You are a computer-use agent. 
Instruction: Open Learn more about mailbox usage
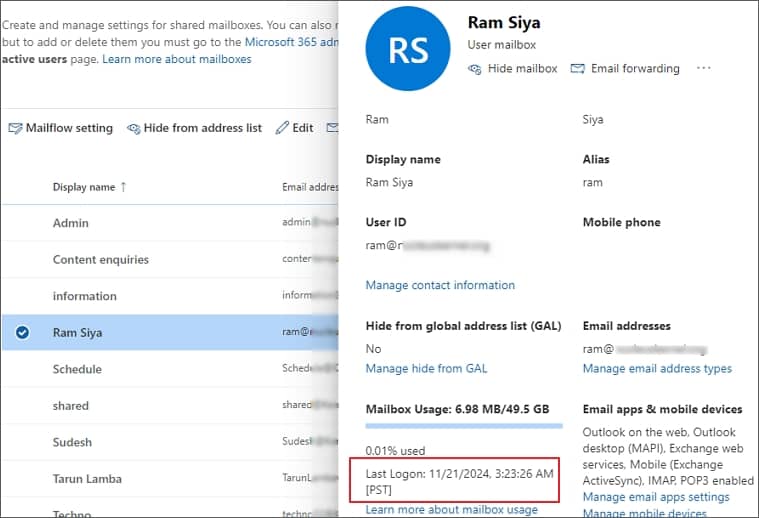tap(452, 509)
